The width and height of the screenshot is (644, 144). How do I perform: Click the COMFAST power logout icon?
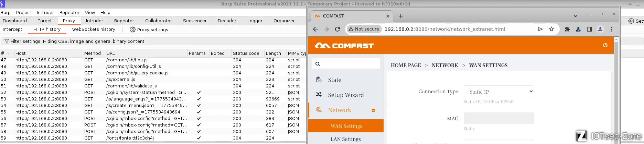click(605, 45)
